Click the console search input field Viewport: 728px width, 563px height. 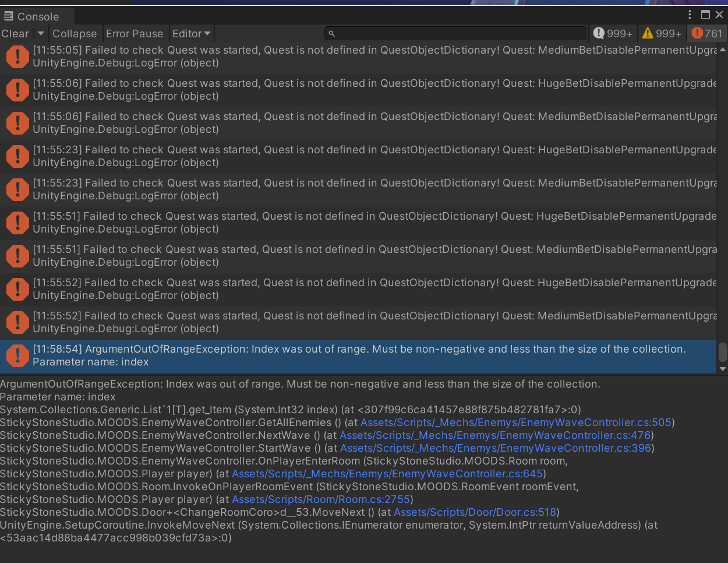[x=460, y=34]
